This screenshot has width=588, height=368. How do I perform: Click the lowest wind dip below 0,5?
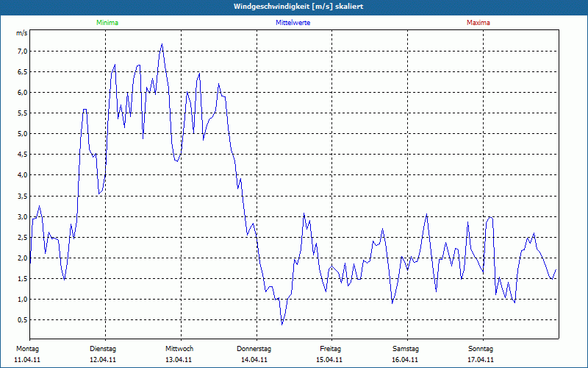coord(282,324)
